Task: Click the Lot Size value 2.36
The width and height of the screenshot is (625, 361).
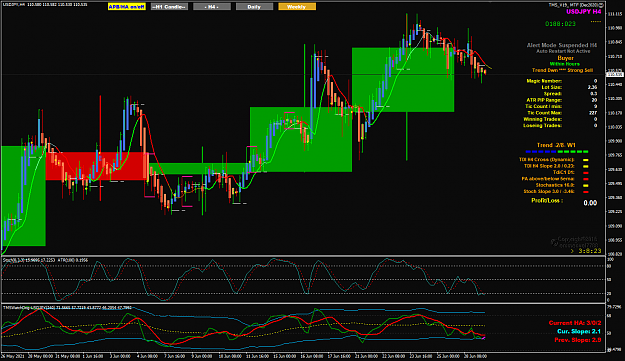Action: click(x=592, y=88)
